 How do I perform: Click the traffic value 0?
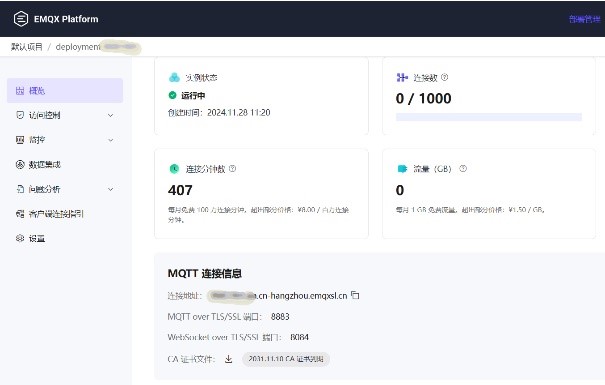pos(400,190)
